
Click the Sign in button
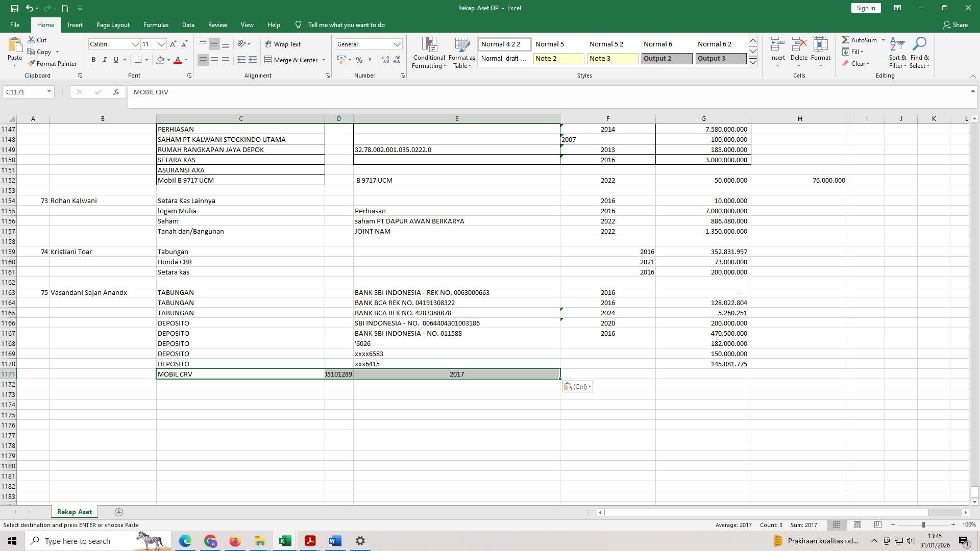point(865,8)
